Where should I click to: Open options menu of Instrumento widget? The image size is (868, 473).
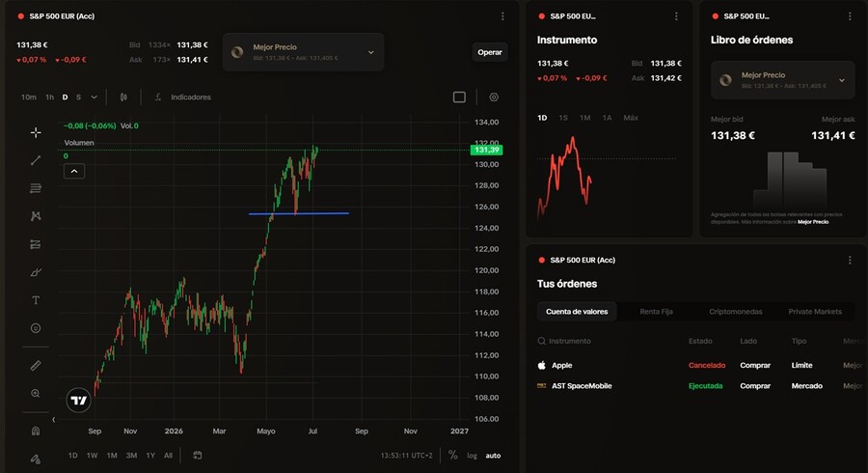tap(676, 16)
